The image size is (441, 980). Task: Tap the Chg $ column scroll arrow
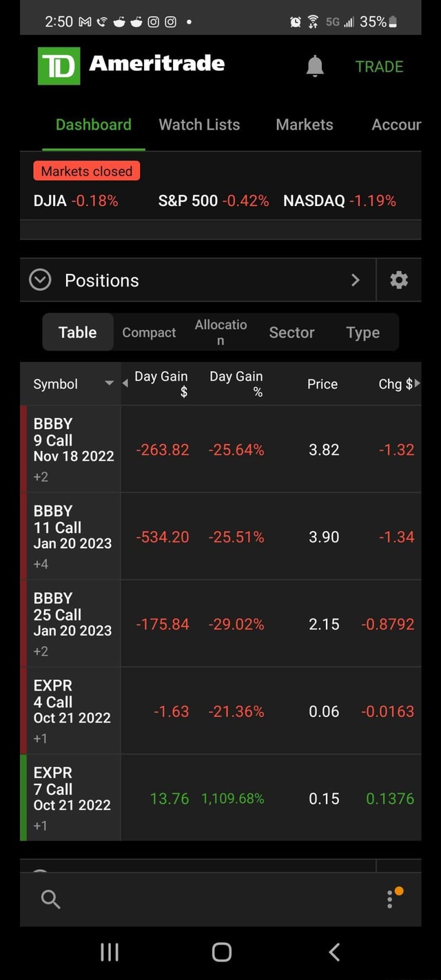coord(419,384)
